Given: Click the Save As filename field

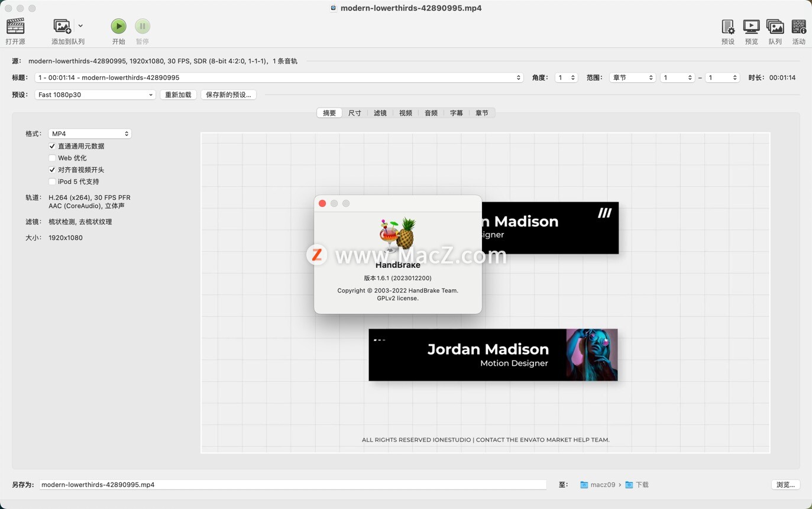Looking at the screenshot, I should 293,485.
